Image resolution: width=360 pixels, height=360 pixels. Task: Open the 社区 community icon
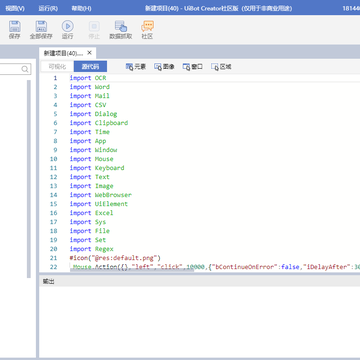147,26
